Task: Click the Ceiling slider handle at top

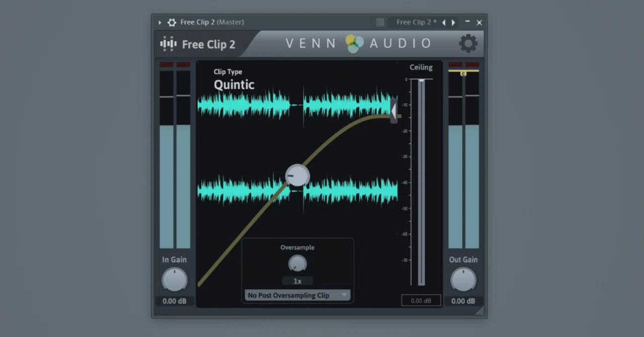Action: pyautogui.click(x=421, y=80)
